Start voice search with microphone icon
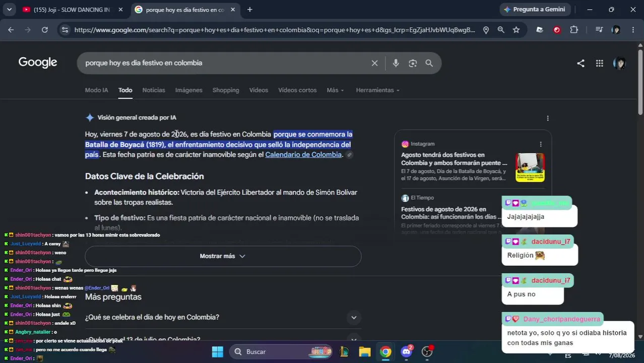The width and height of the screenshot is (644, 363). 396,63
